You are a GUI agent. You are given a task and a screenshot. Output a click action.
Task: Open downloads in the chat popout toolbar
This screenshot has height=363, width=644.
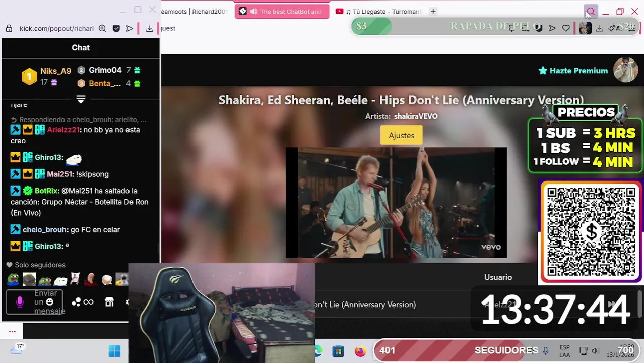(x=149, y=28)
